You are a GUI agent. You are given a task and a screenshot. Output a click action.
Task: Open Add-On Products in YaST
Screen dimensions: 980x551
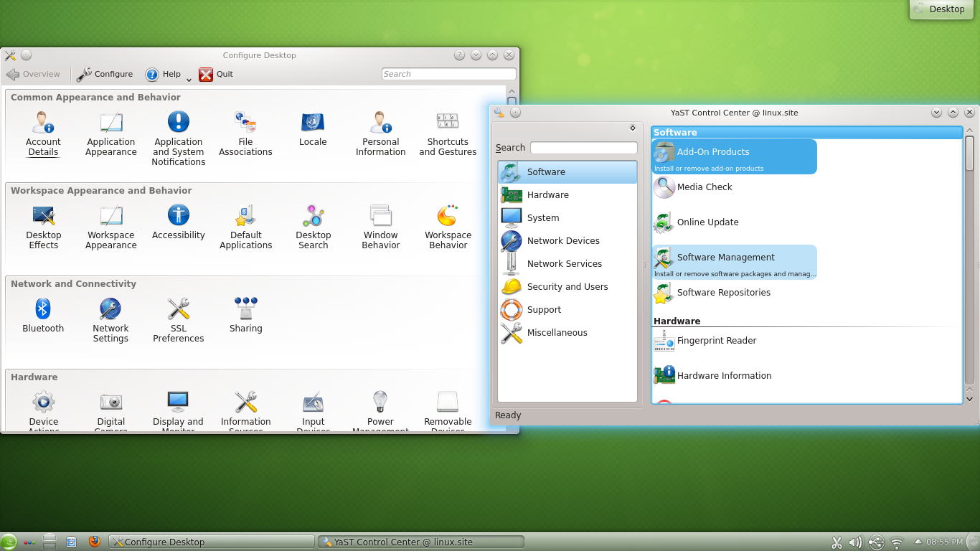click(x=734, y=156)
